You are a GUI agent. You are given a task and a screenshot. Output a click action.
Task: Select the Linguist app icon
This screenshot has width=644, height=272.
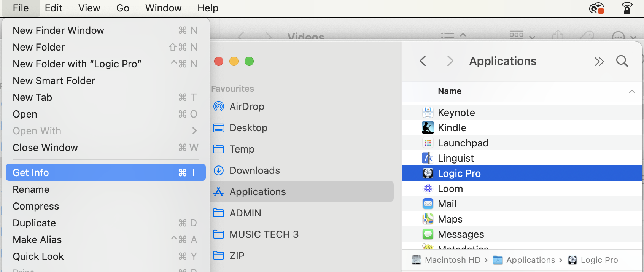click(x=428, y=158)
